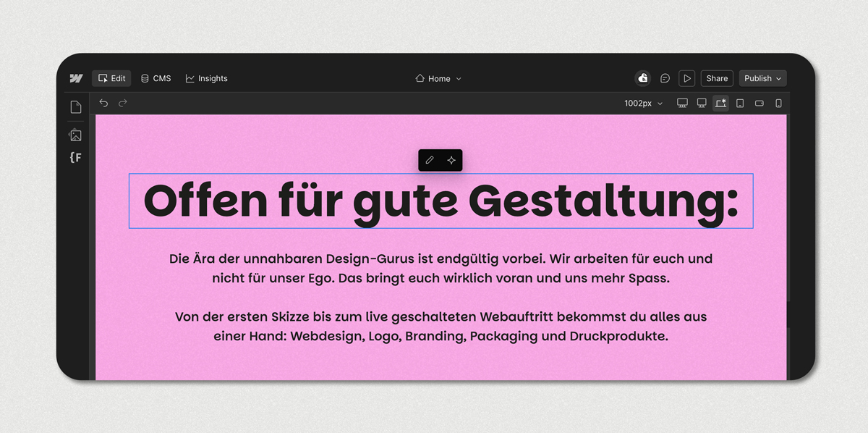Viewport: 868px width, 433px height.
Task: Click the paragraph starting Von der ersten Skizze
Action: coord(441,327)
